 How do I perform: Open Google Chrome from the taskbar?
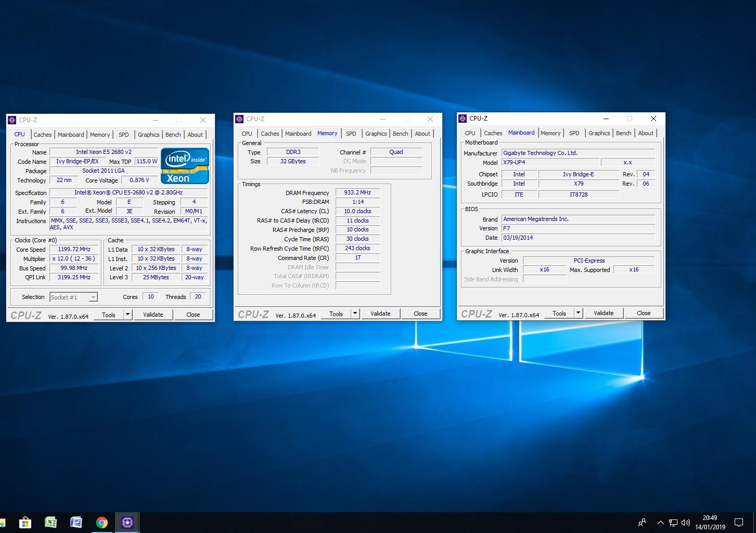click(x=102, y=523)
